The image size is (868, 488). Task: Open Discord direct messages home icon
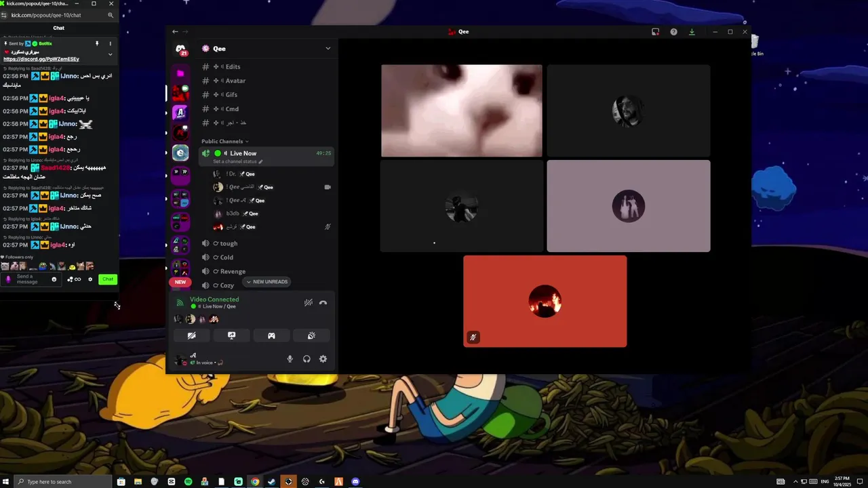point(180,49)
